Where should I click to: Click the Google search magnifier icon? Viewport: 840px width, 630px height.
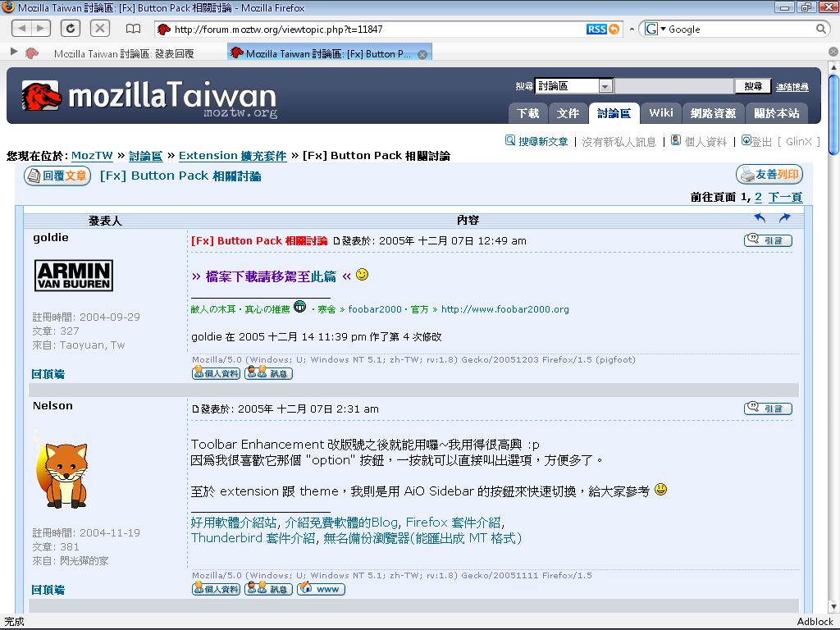point(820,29)
